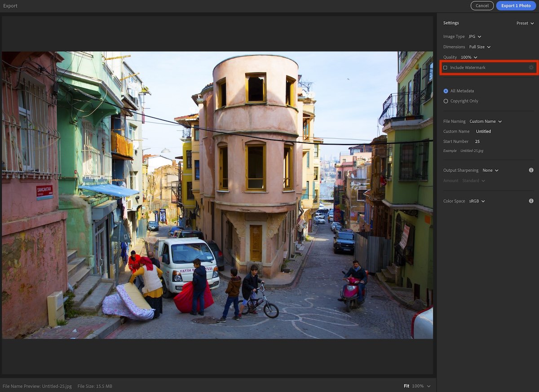539x392 pixels.
Task: Open the Preset menu
Action: pos(525,23)
